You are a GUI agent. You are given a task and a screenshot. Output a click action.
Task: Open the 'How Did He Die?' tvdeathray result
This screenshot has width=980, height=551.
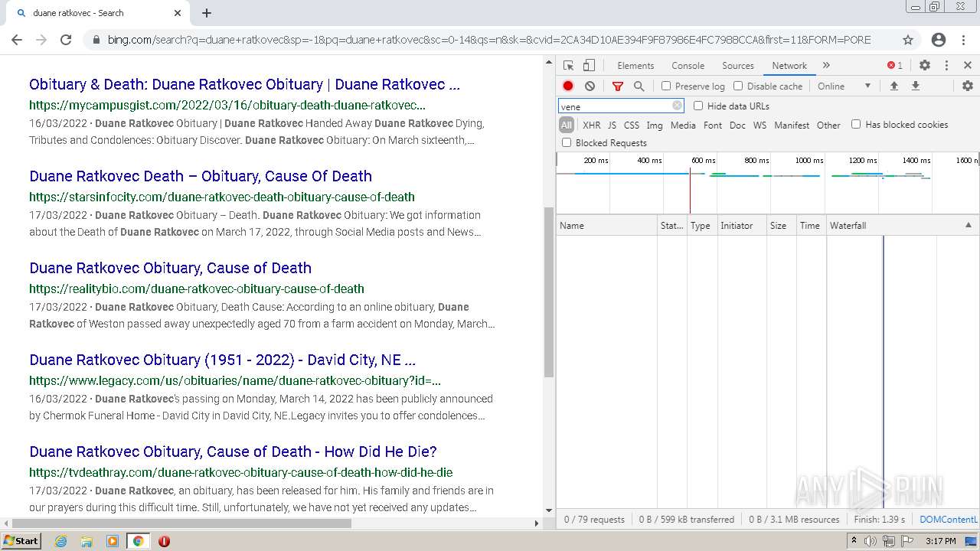pos(233,452)
